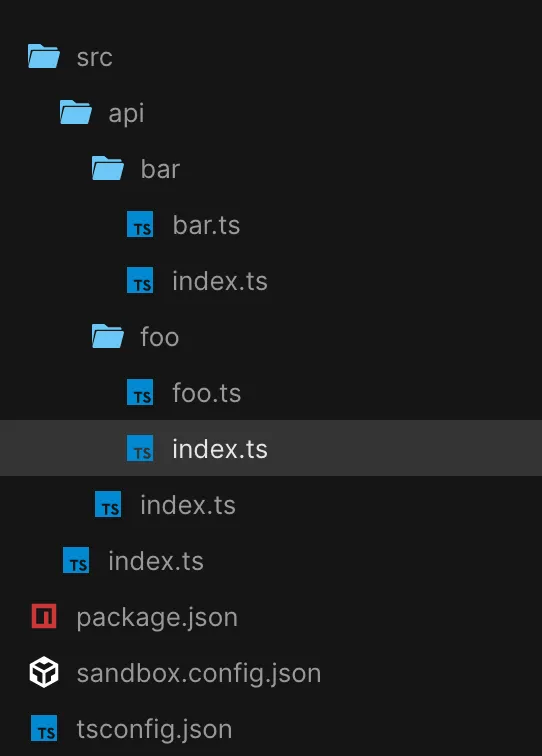The height and width of the screenshot is (756, 542).
Task: Click the src folder icon
Action: [x=44, y=56]
